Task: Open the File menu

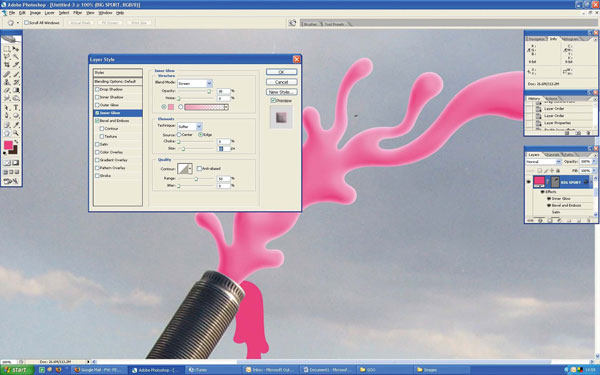Action: click(12, 13)
